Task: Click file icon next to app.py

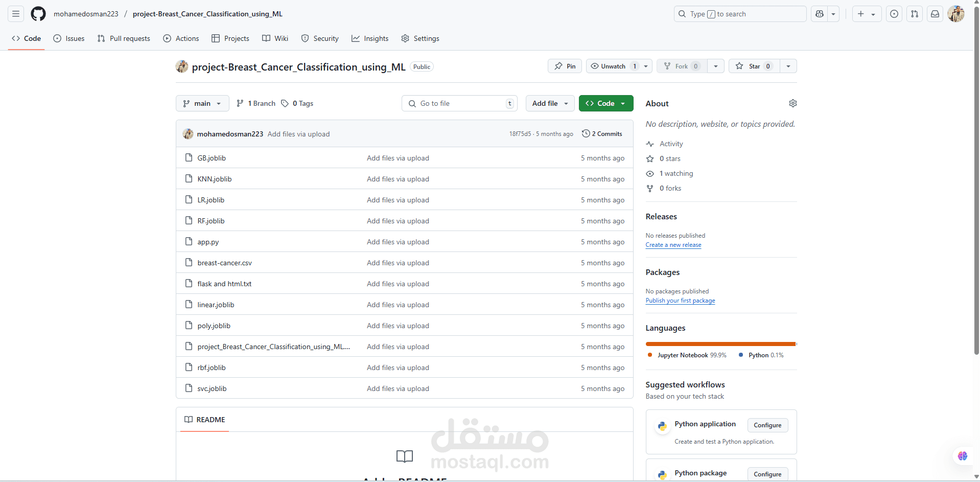Action: coord(189,241)
